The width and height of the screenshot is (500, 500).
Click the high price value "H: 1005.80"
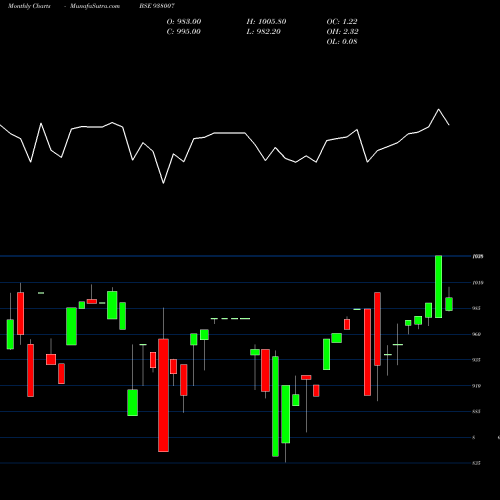click(x=266, y=22)
